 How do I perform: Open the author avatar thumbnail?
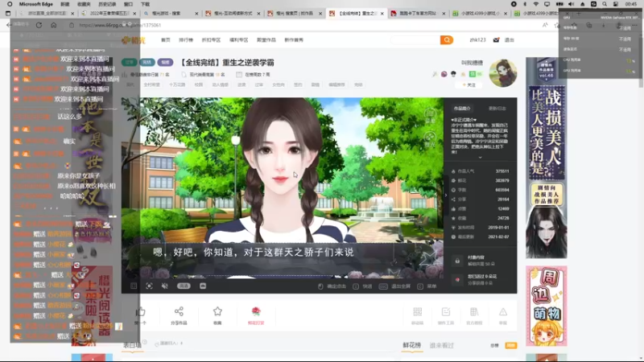[x=503, y=73]
